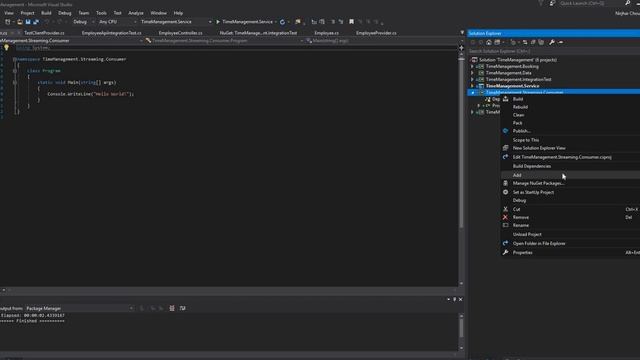Click the Set as StartUp Project gear icon
Screen dimensions: 640x360
click(x=505, y=192)
